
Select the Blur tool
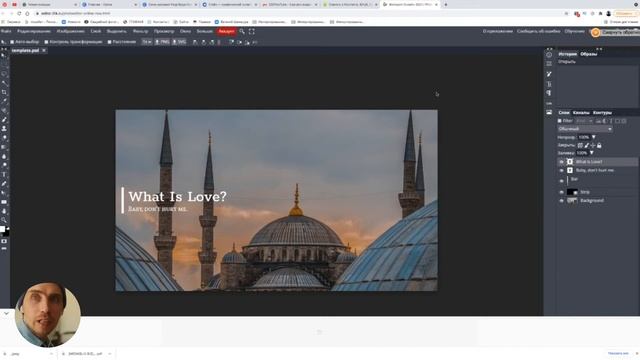4,156
